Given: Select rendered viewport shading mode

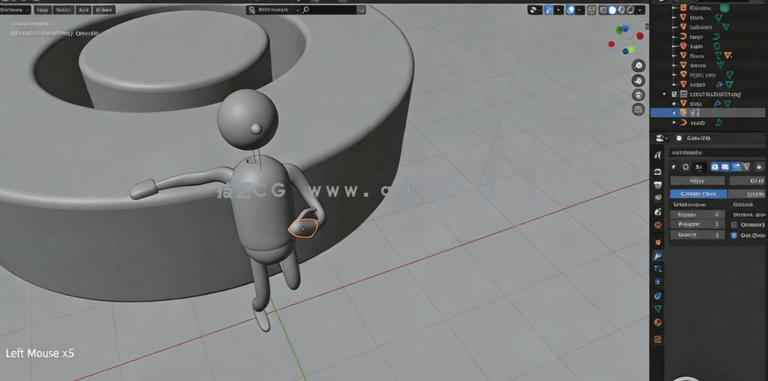Looking at the screenshot, I should (x=630, y=10).
